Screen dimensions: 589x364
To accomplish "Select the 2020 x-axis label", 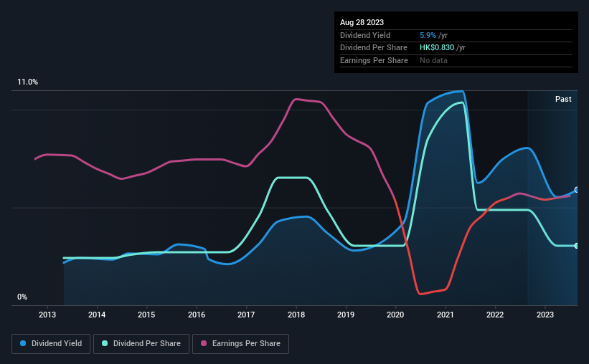I will point(395,315).
